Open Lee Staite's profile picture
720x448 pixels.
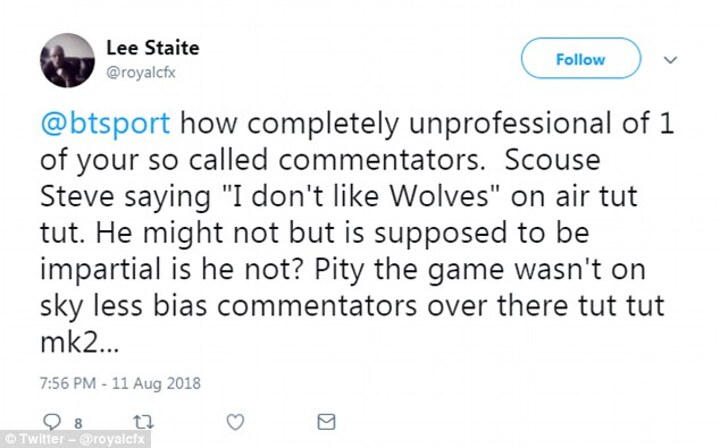67,59
